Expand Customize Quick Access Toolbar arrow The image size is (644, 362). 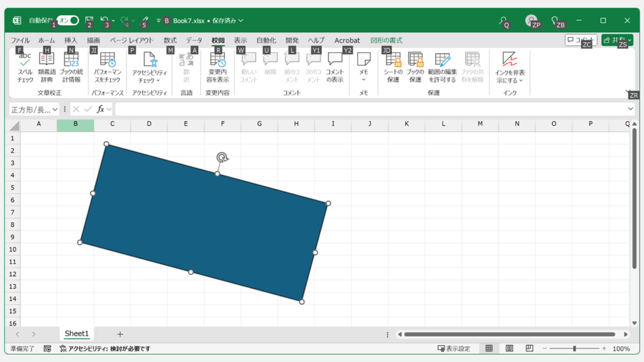pyautogui.click(x=158, y=21)
